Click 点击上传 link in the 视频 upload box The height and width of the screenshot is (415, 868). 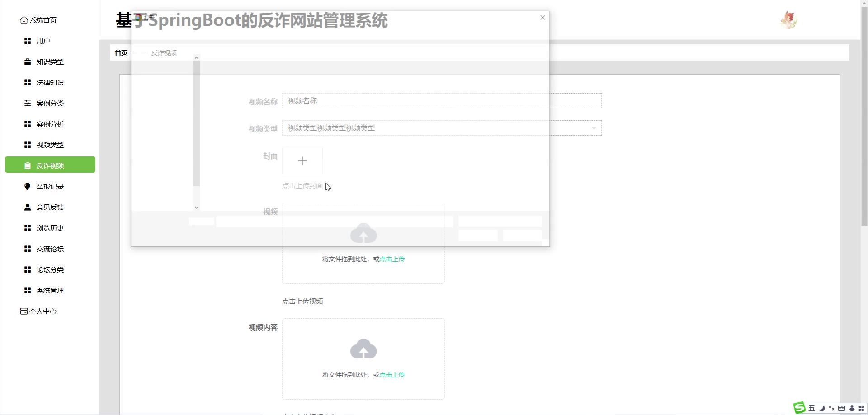(x=392, y=259)
